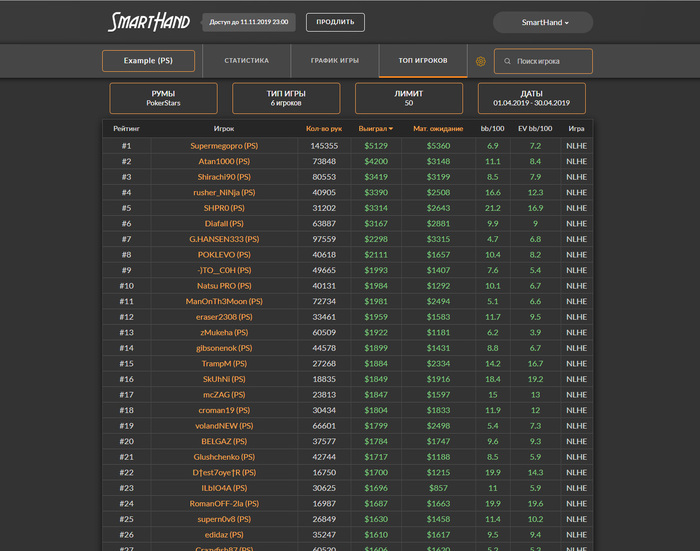Click hands count 145355

coord(324,146)
